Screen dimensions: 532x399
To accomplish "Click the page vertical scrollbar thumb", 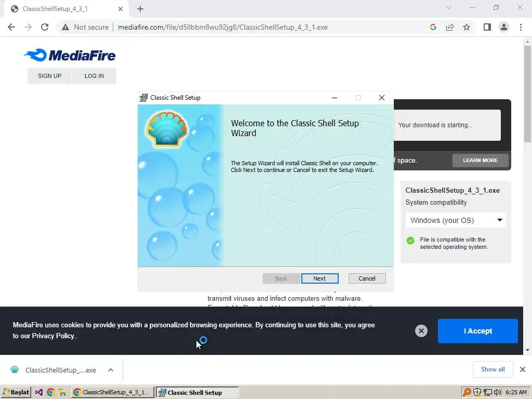I will [527, 94].
